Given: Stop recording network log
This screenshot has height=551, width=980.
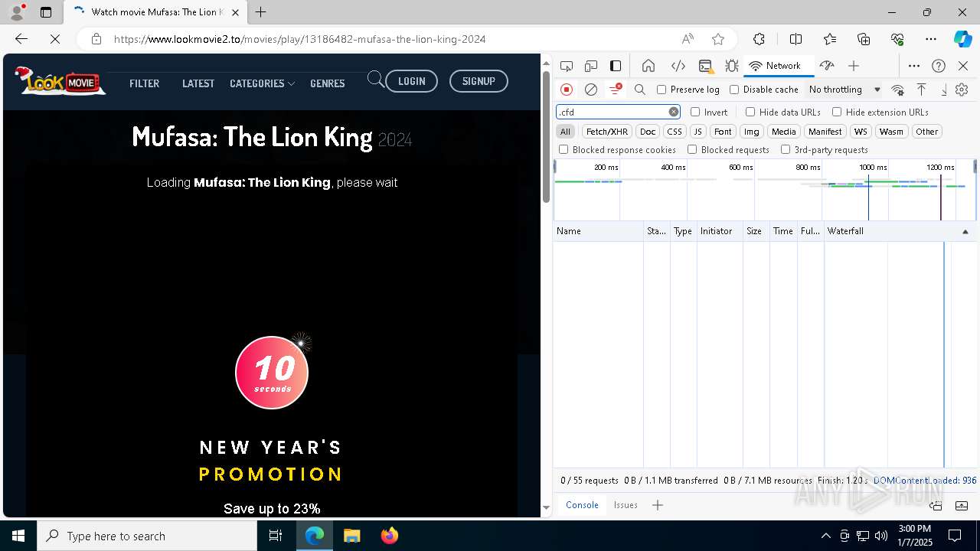Looking at the screenshot, I should pyautogui.click(x=567, y=90).
